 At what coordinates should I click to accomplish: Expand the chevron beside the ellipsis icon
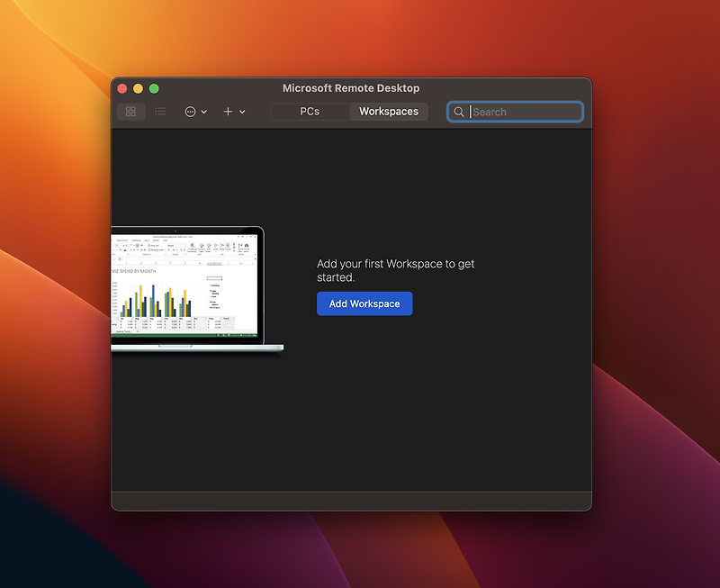[x=204, y=112]
